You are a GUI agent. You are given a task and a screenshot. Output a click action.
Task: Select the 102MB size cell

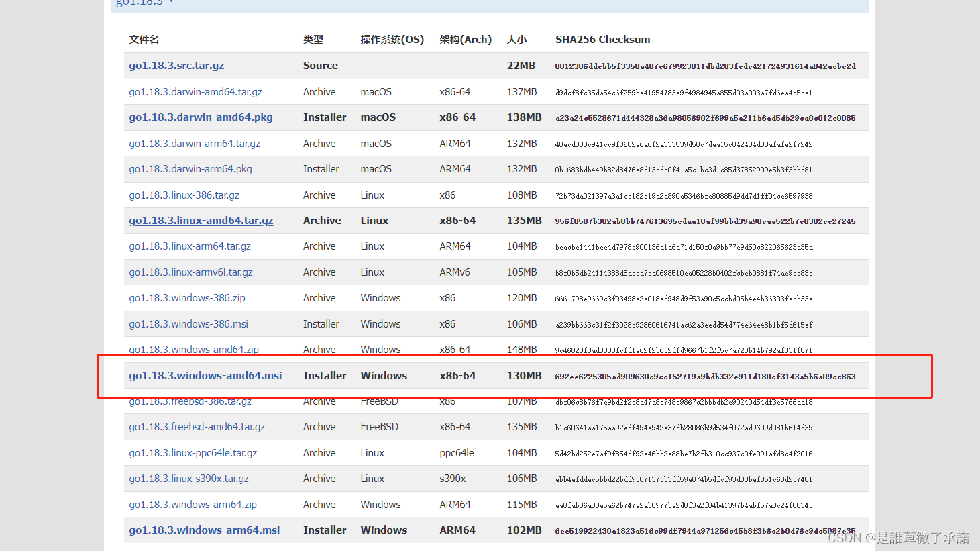(x=525, y=530)
